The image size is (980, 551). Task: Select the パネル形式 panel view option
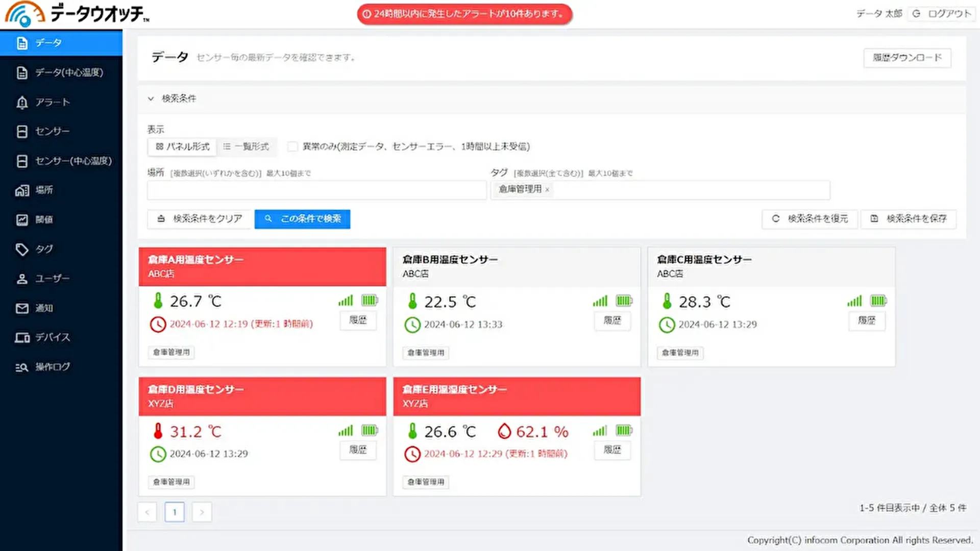183,147
